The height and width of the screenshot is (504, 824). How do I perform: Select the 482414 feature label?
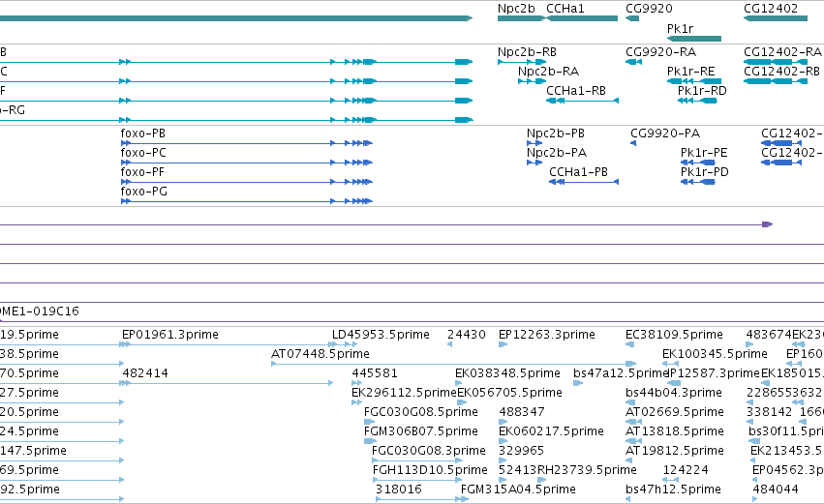pos(145,373)
